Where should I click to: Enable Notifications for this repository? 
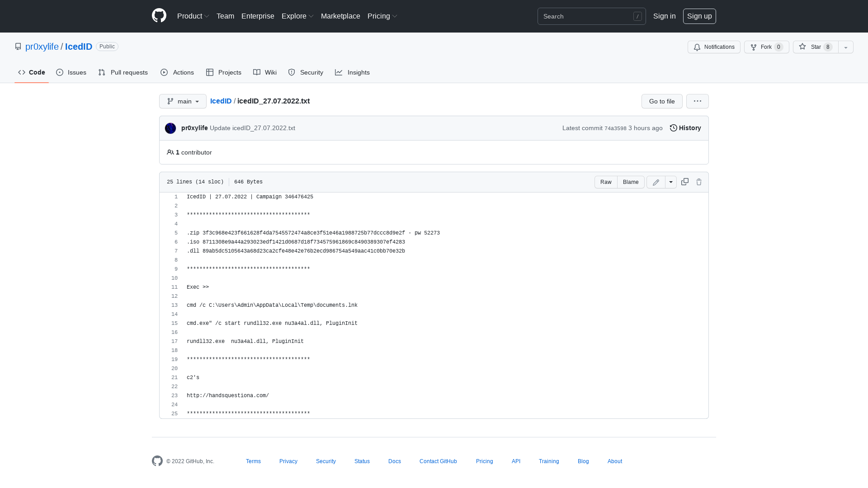(x=714, y=47)
